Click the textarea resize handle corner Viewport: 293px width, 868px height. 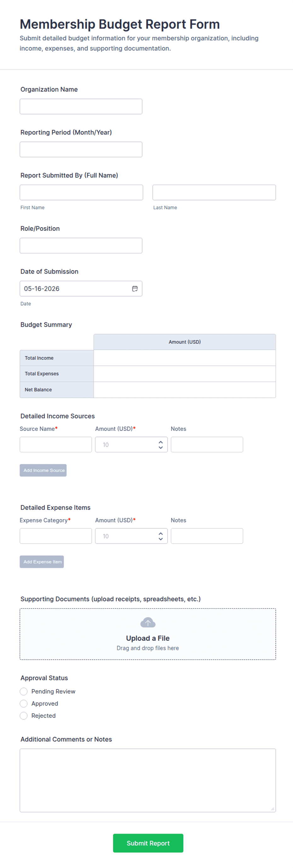point(273,809)
